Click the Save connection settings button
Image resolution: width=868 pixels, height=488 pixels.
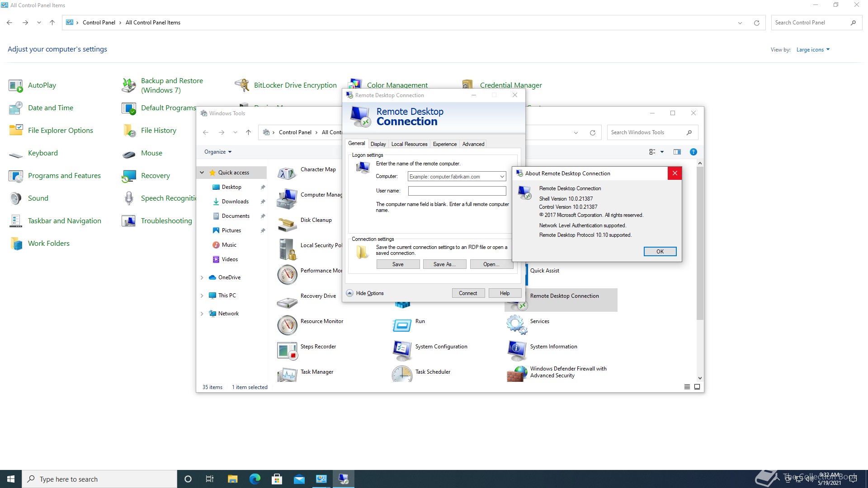[398, 264]
